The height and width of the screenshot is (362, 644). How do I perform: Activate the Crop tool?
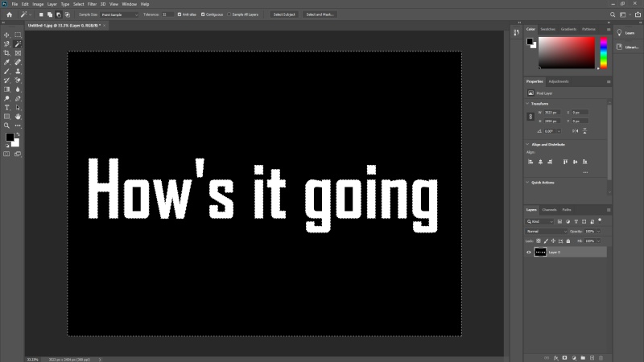click(x=6, y=53)
